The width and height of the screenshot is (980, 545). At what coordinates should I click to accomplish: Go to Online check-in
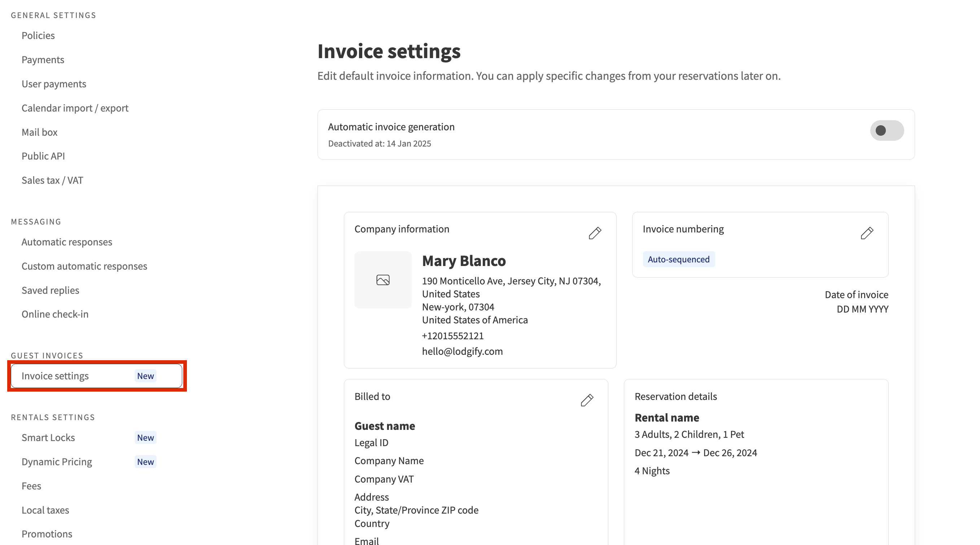(x=55, y=314)
